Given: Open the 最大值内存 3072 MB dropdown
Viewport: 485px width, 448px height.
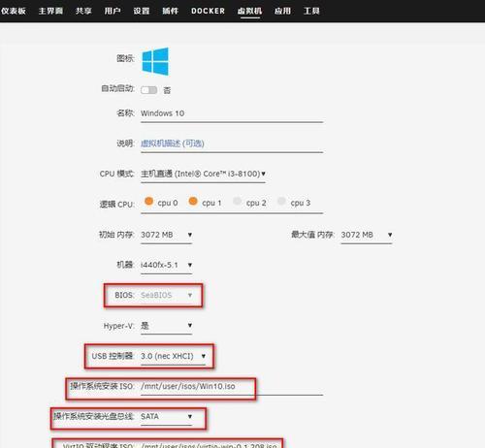Looking at the screenshot, I should (367, 235).
